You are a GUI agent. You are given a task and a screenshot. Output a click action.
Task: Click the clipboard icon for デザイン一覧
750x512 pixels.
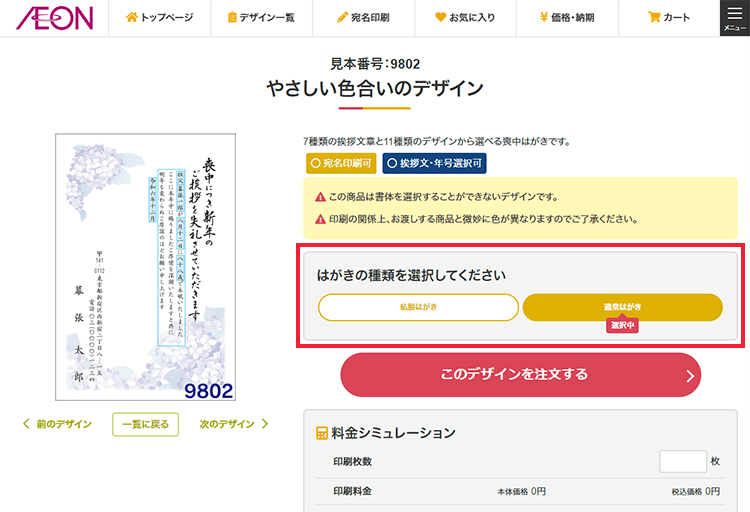point(232,17)
